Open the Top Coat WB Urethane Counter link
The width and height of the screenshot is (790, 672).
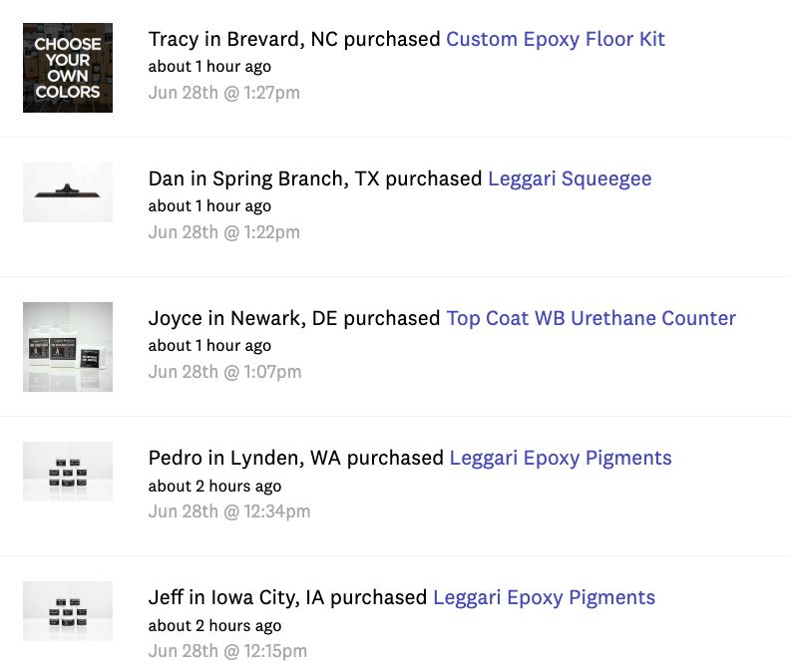591,318
